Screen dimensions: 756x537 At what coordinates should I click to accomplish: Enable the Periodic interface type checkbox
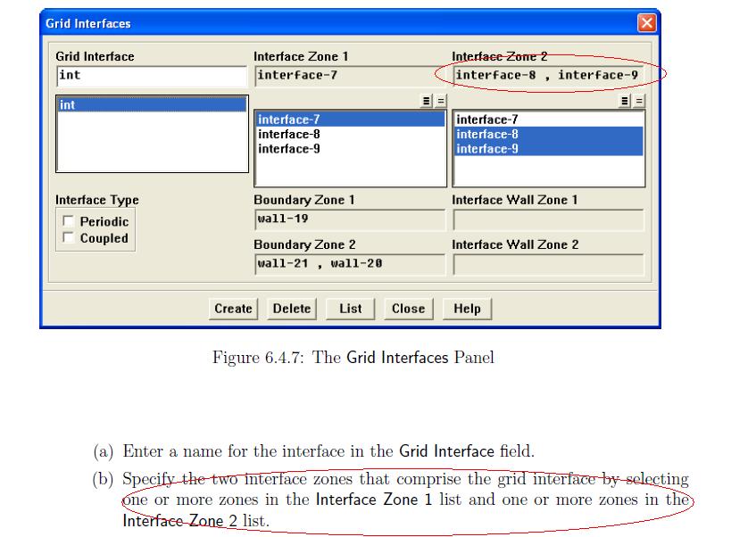click(69, 222)
